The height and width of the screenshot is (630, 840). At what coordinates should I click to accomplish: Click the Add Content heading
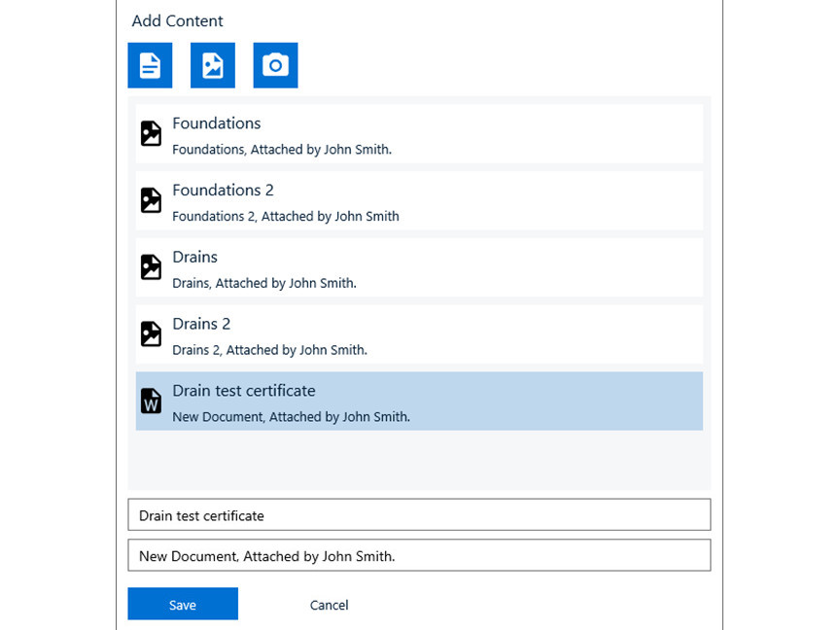(x=177, y=20)
